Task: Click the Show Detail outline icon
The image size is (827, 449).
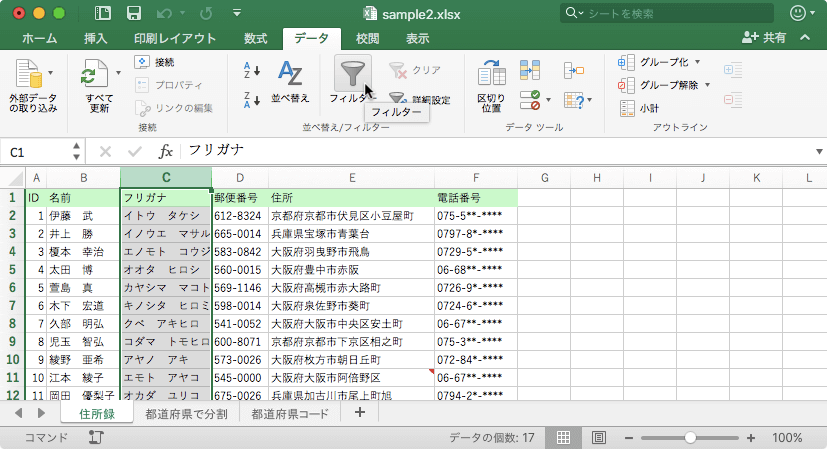Action: pos(733,70)
